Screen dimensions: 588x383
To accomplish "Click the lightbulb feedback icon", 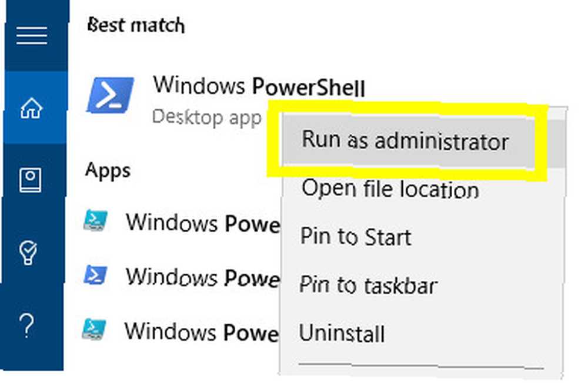I will coord(28,252).
